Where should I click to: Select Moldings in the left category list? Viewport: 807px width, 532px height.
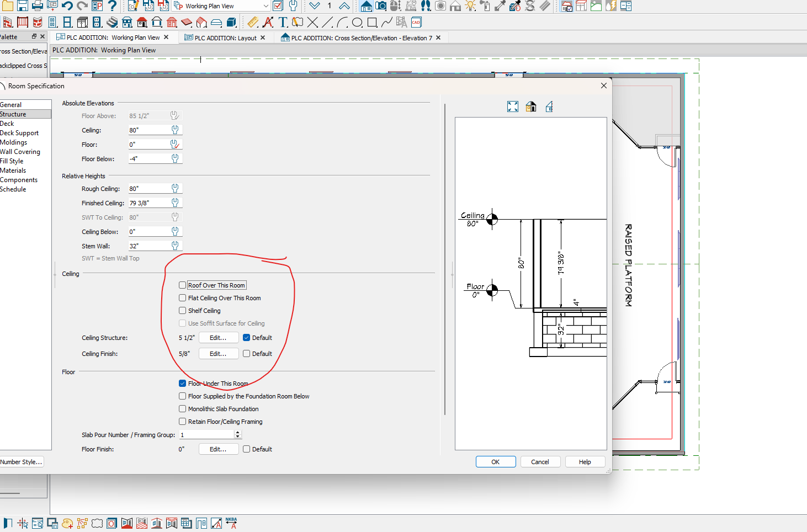(14, 142)
